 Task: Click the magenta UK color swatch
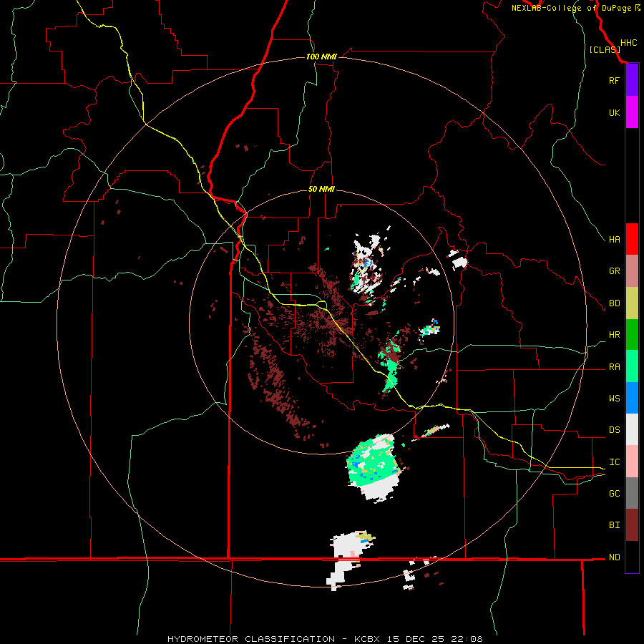[x=632, y=112]
